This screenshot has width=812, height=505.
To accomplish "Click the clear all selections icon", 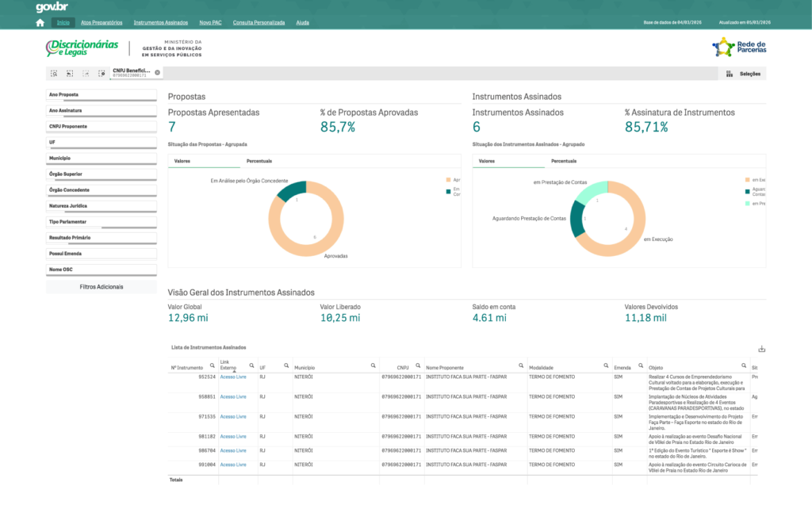I will point(101,73).
